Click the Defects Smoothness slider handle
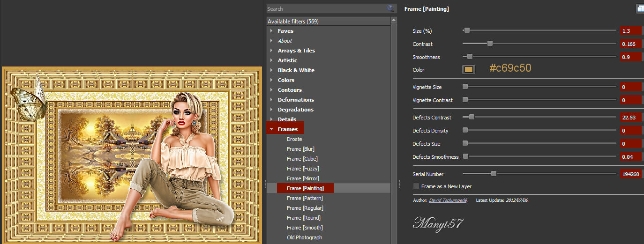Screen dimensions: 644x244 (465, 156)
